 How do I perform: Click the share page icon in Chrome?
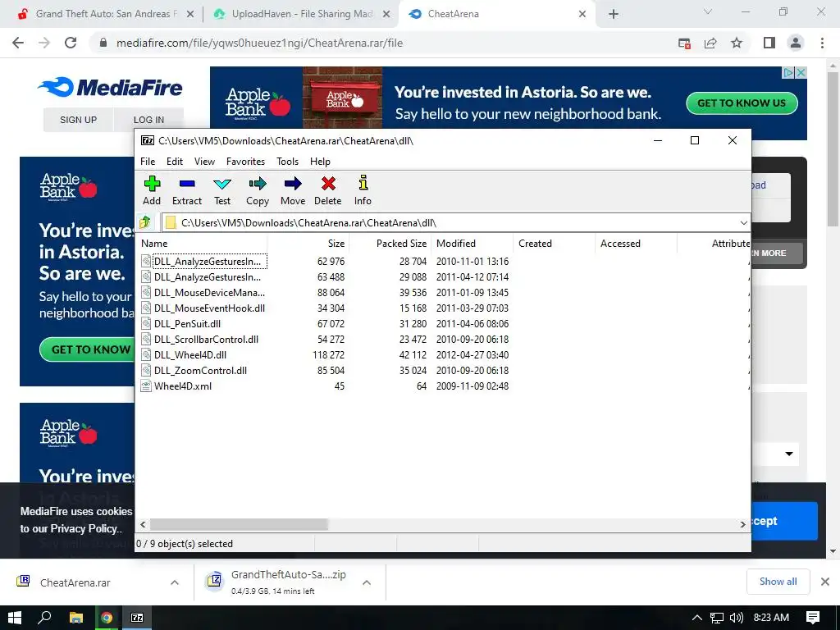710,43
